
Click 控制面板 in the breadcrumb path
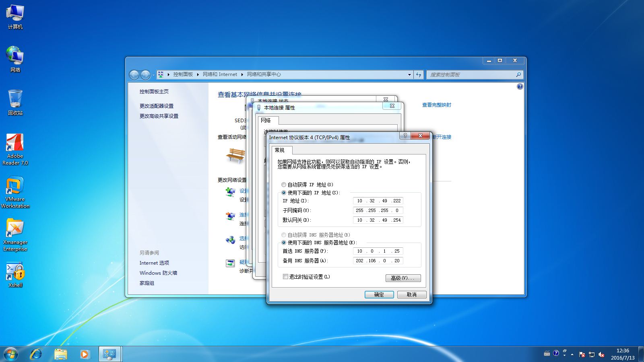point(183,74)
